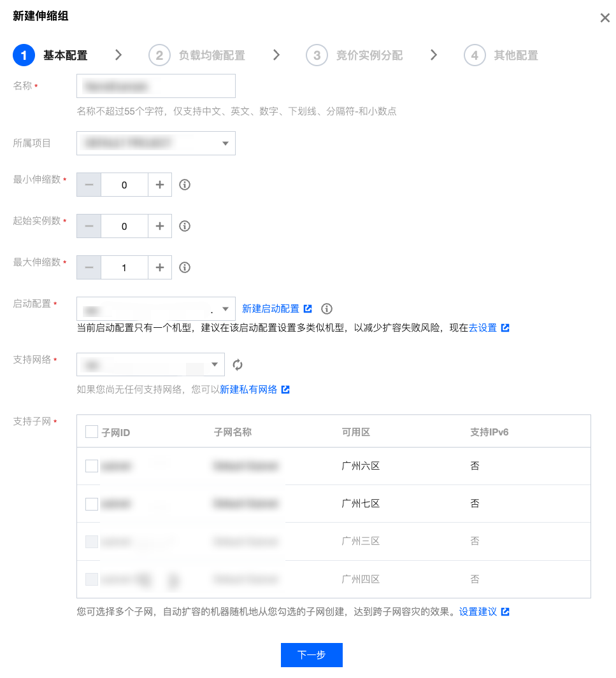Viewport: 616px width, 678px height.
Task: Click the 最小伸缩数 value field
Action: click(125, 185)
